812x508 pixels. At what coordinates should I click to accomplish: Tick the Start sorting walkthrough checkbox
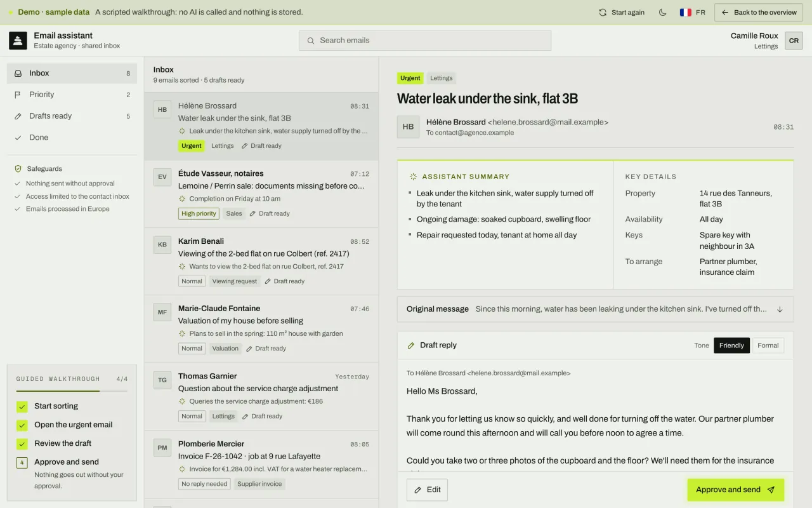point(22,406)
